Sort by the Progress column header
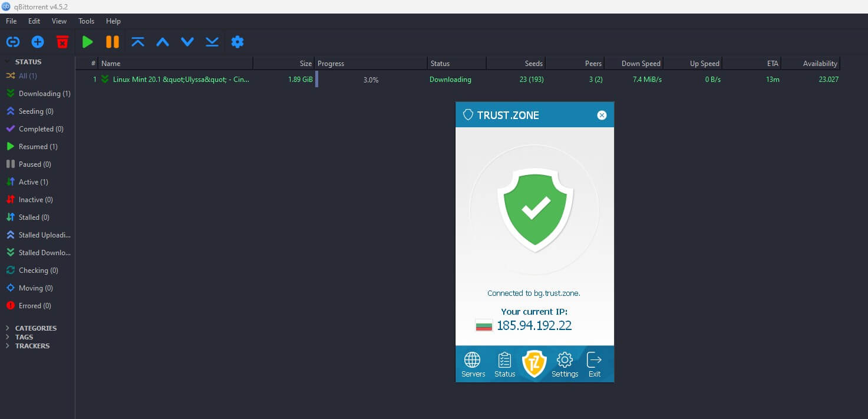868x419 pixels. 371,64
